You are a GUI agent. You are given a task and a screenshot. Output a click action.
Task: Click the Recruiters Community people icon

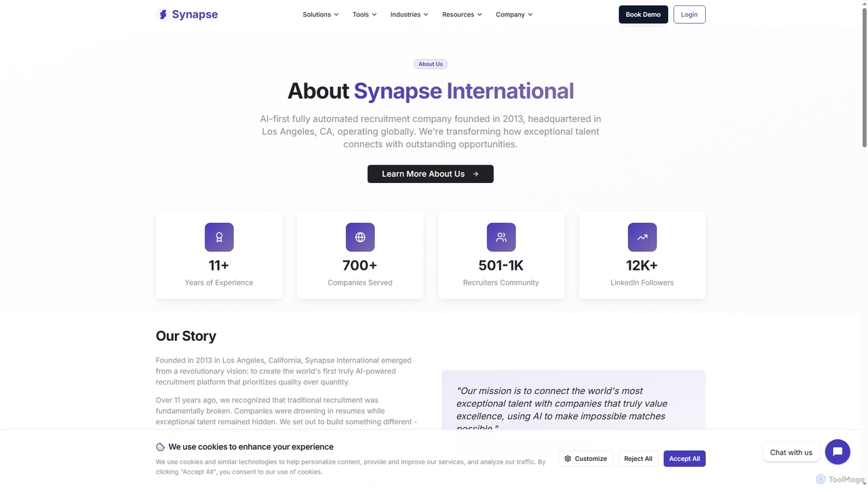pyautogui.click(x=501, y=237)
